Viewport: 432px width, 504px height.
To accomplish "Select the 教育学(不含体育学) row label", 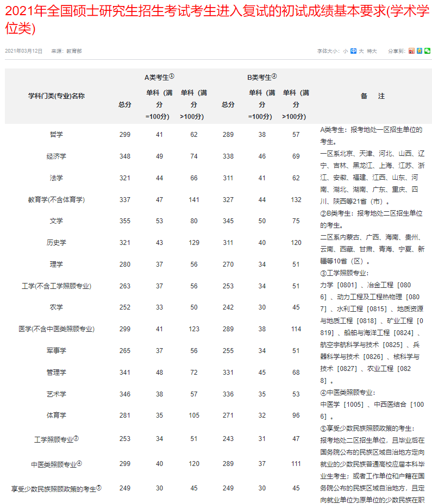I will tap(57, 200).
